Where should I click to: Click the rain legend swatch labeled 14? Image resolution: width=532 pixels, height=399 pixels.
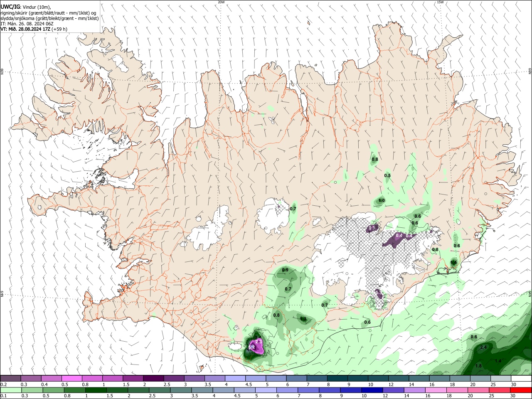415,390
